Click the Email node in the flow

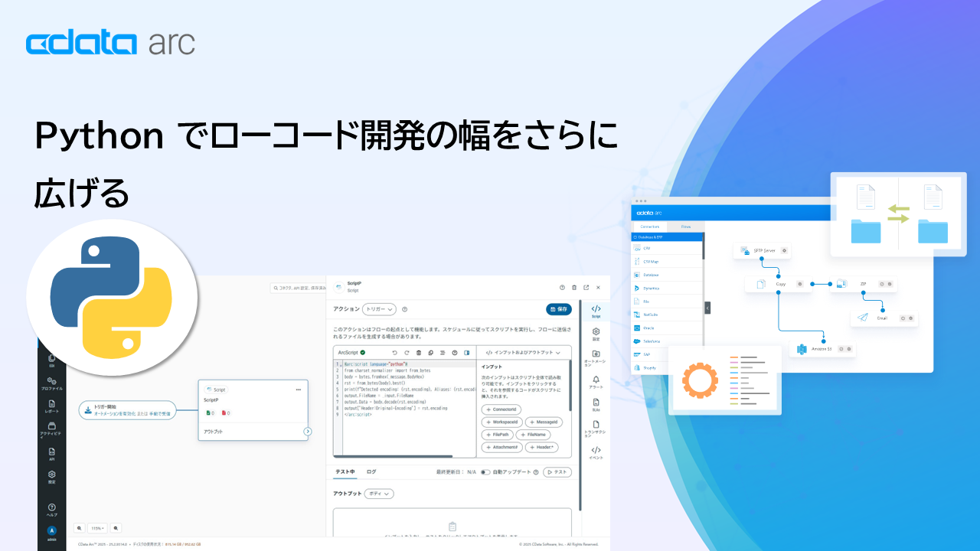(884, 318)
